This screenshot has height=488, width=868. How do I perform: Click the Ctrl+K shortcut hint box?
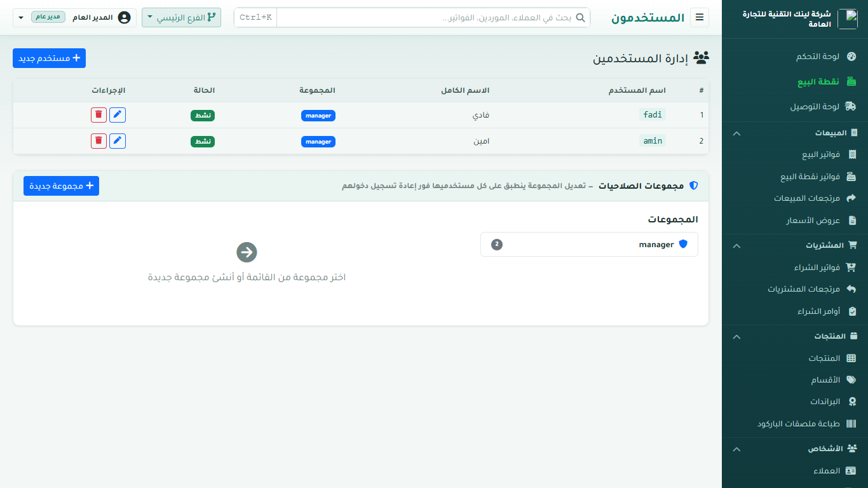coord(255,18)
